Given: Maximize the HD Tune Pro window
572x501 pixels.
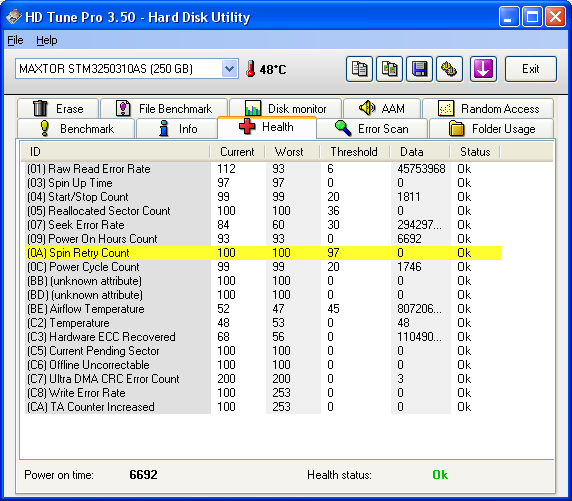Looking at the screenshot, I should click(532, 16).
